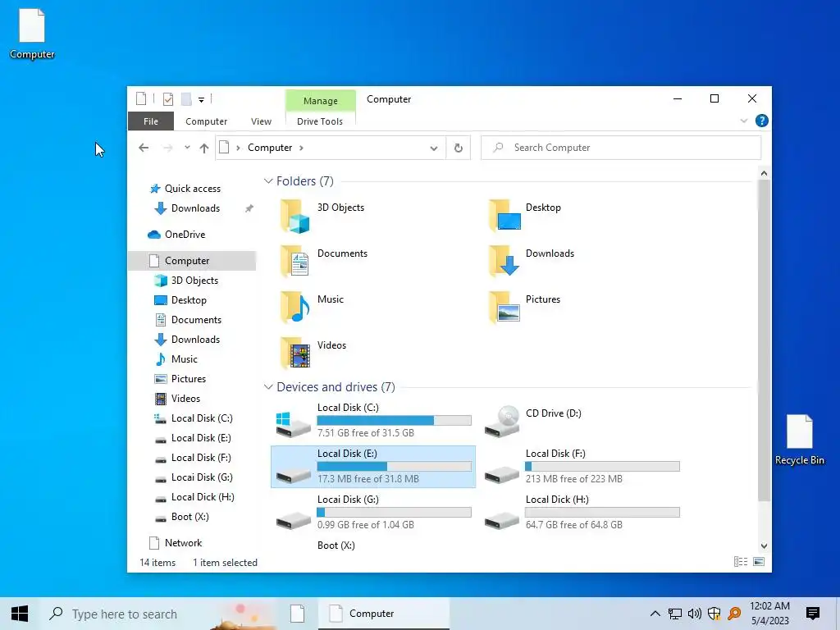The height and width of the screenshot is (630, 840).
Task: Collapse the Devices and drives (7) group
Action: [268, 387]
